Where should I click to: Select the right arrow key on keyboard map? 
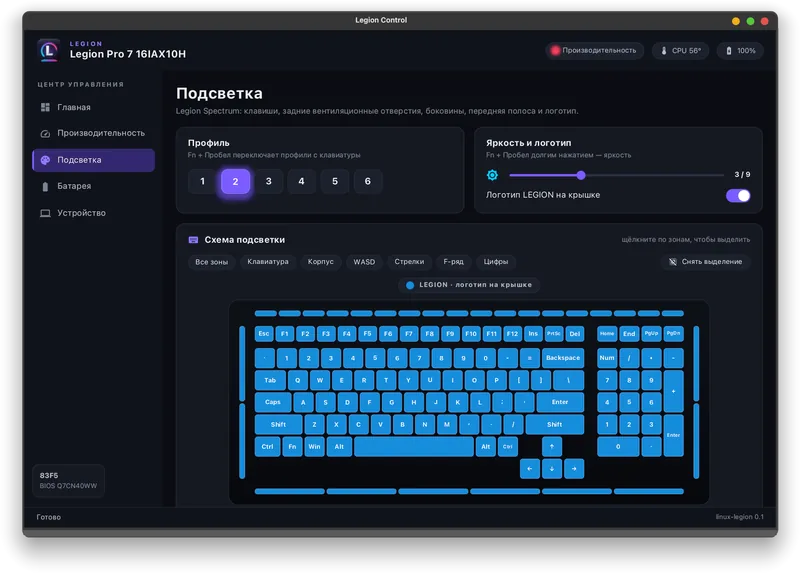[574, 468]
